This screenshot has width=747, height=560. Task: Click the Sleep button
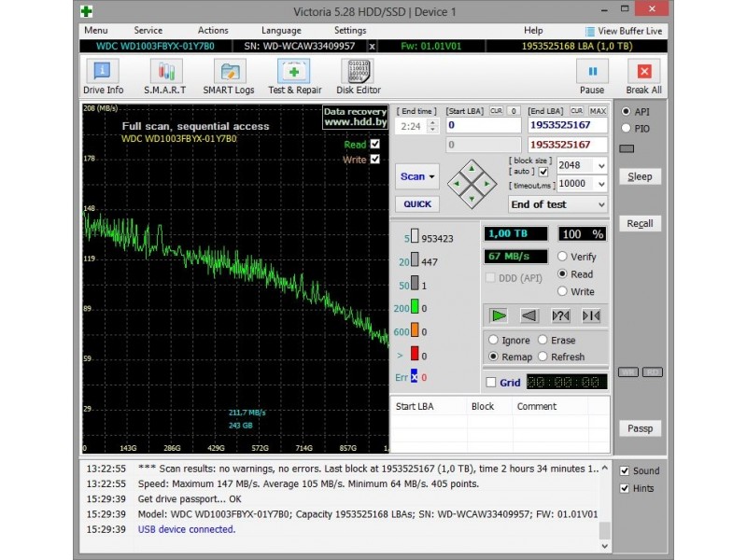(x=640, y=176)
